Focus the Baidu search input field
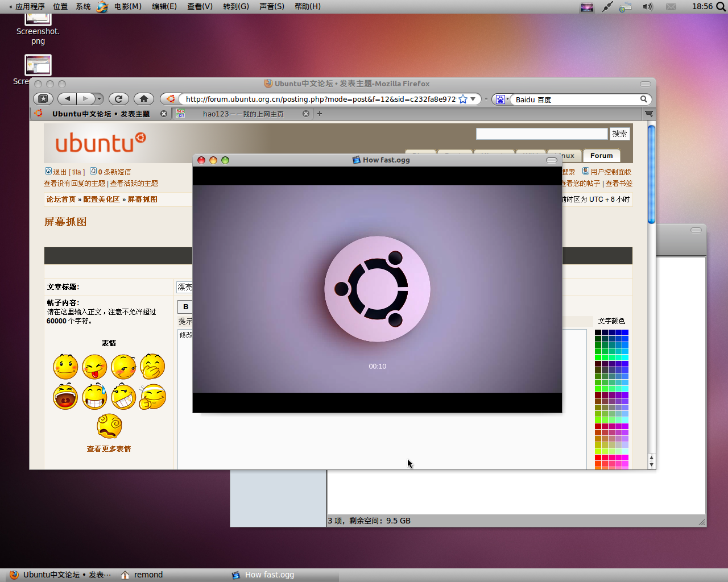The height and width of the screenshot is (582, 728). (574, 99)
